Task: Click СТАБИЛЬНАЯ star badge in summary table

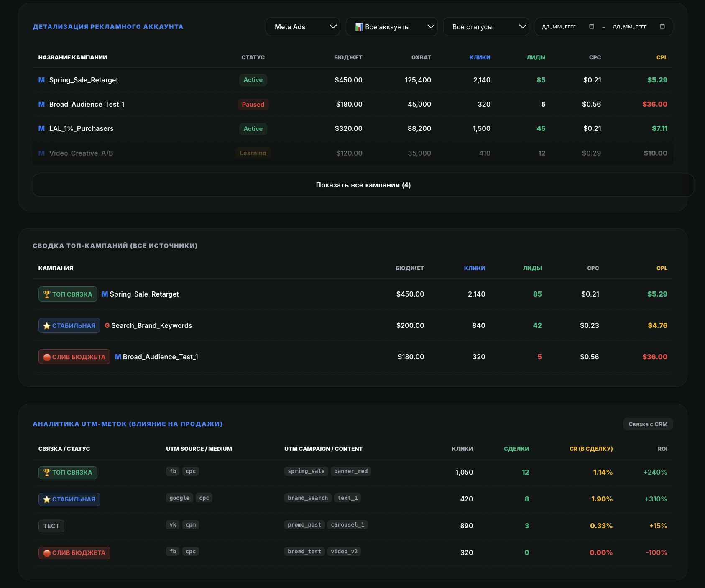Action: 69,325
